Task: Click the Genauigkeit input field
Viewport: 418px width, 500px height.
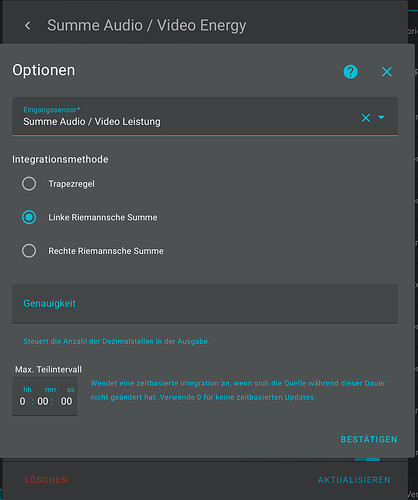Action: 205,304
